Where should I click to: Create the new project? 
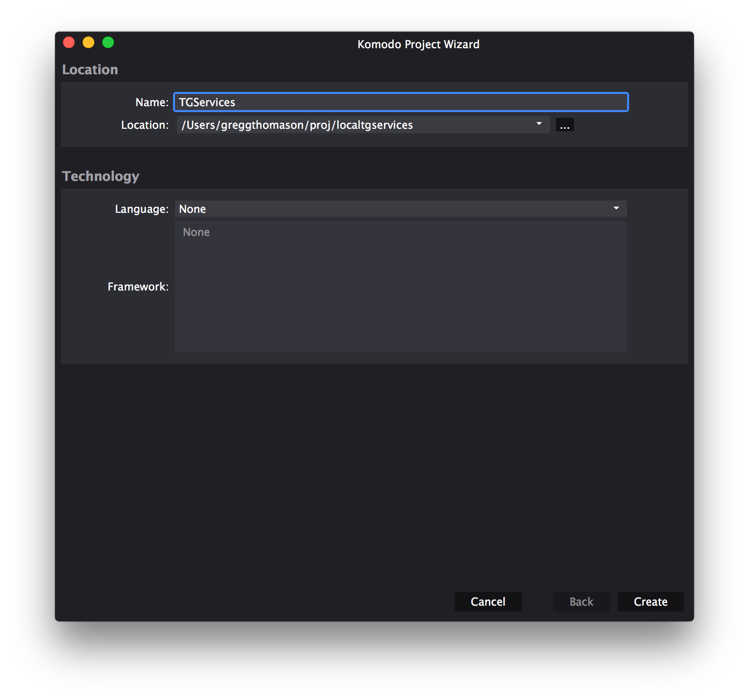pos(651,602)
